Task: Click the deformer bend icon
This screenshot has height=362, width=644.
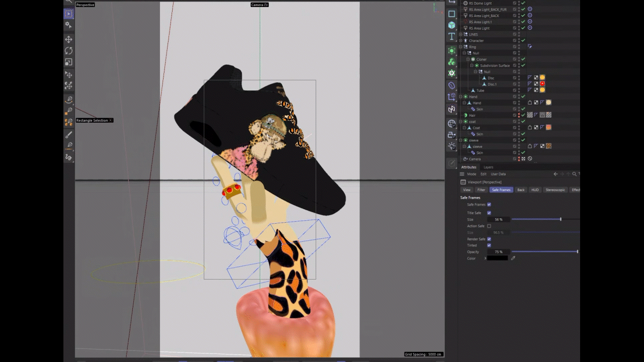Action: [452, 85]
